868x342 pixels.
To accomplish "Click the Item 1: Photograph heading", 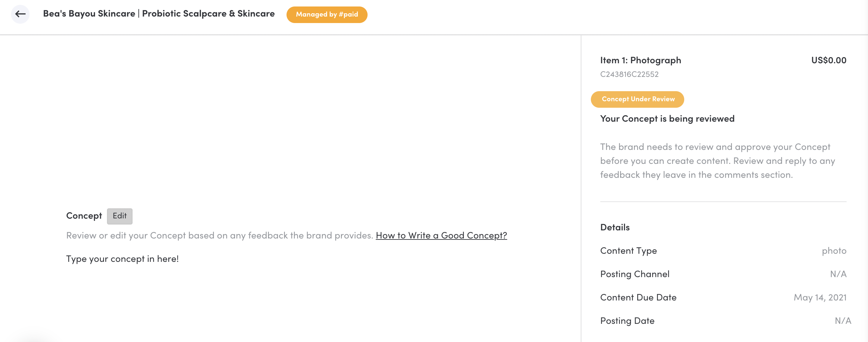I will tap(640, 60).
